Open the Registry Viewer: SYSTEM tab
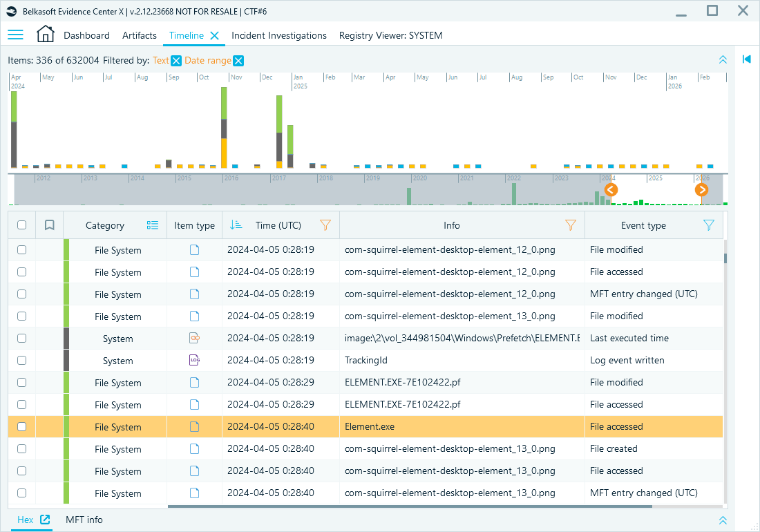This screenshot has height=532, width=760. point(390,35)
